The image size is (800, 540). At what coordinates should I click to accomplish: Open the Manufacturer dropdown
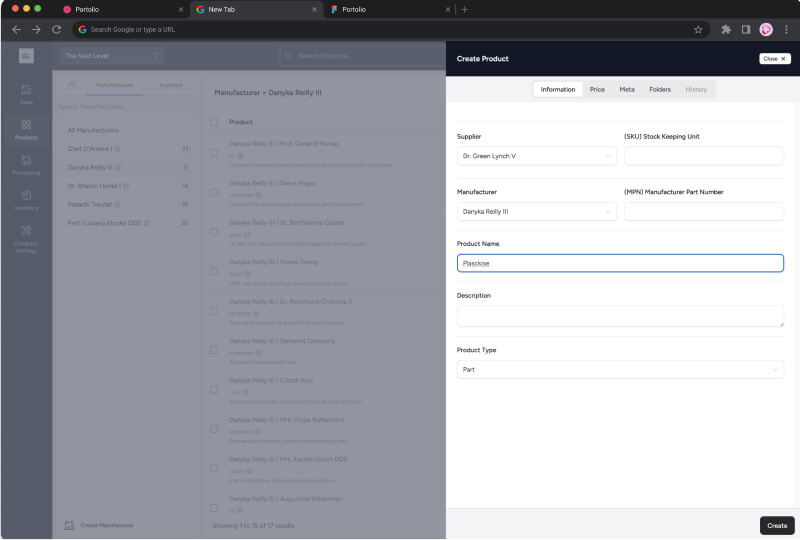537,212
